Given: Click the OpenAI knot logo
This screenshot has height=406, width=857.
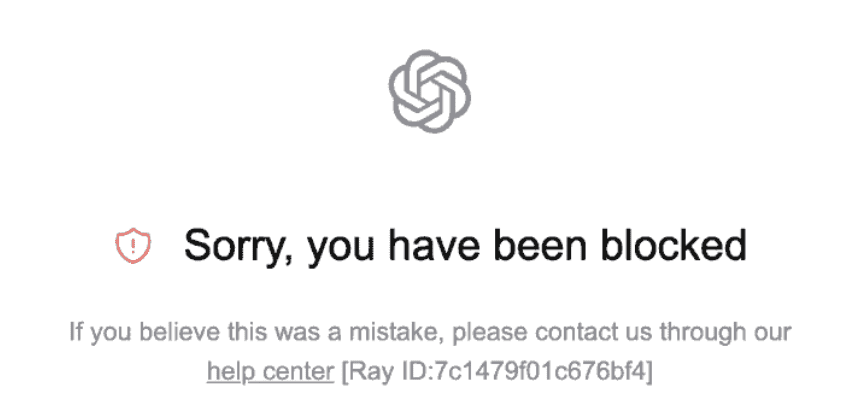Looking at the screenshot, I should coord(429,91).
